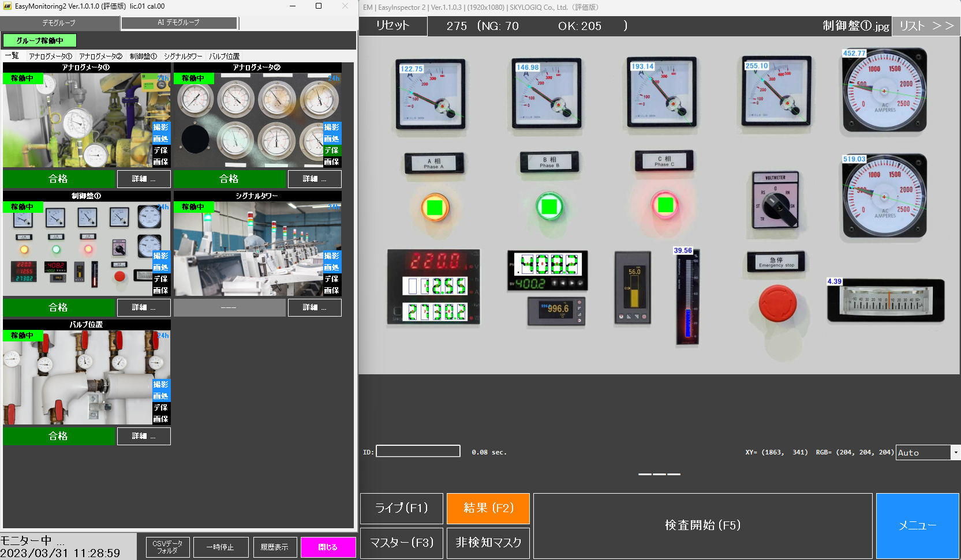Click the 制御盤①.jpg file name label
The height and width of the screenshot is (560, 961).
[x=856, y=26]
